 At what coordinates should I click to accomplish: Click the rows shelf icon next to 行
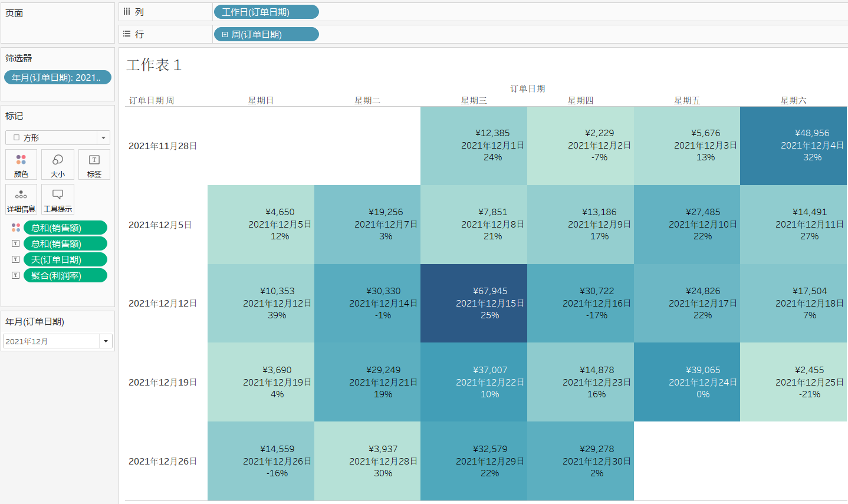point(127,34)
